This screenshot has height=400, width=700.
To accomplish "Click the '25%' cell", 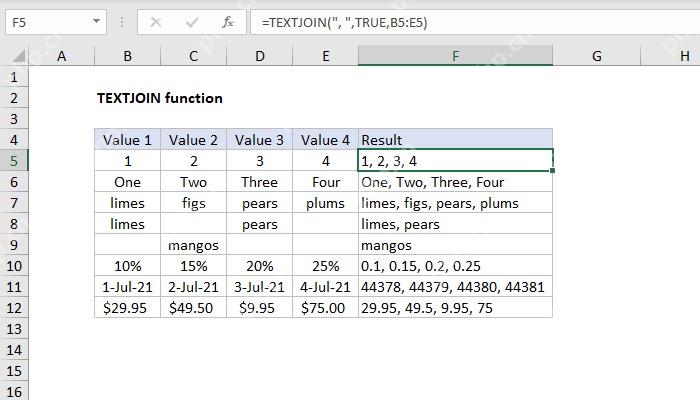I will pos(325,266).
